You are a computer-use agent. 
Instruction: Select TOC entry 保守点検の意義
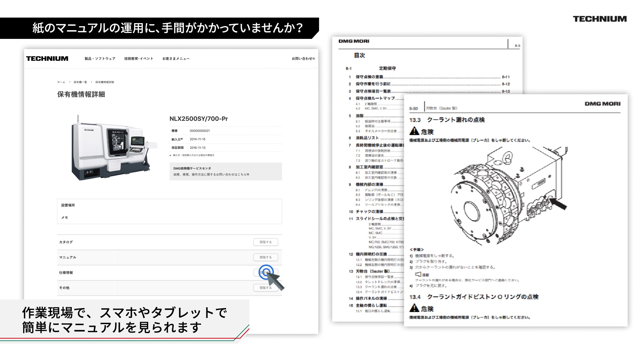(x=369, y=77)
